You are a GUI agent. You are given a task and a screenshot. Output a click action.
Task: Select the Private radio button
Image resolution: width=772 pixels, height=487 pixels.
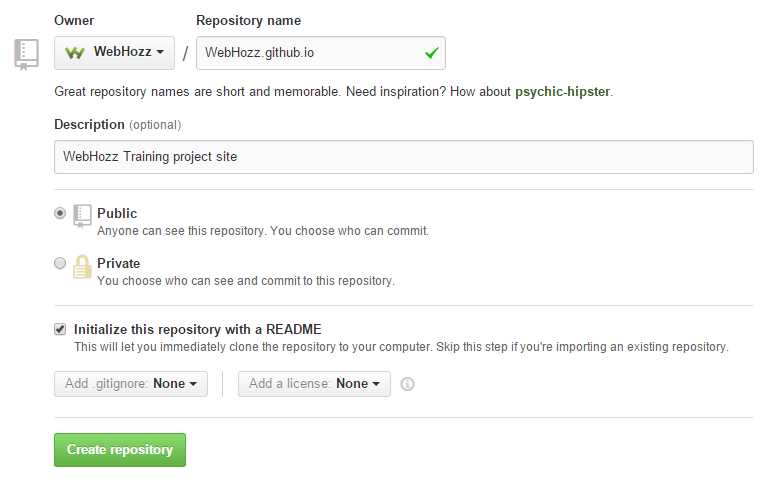tap(60, 263)
